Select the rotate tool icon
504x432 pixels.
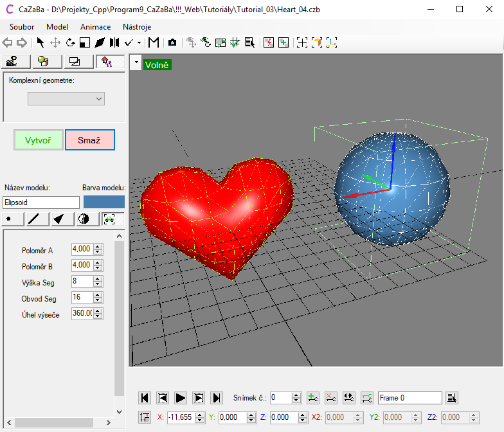[x=70, y=42]
